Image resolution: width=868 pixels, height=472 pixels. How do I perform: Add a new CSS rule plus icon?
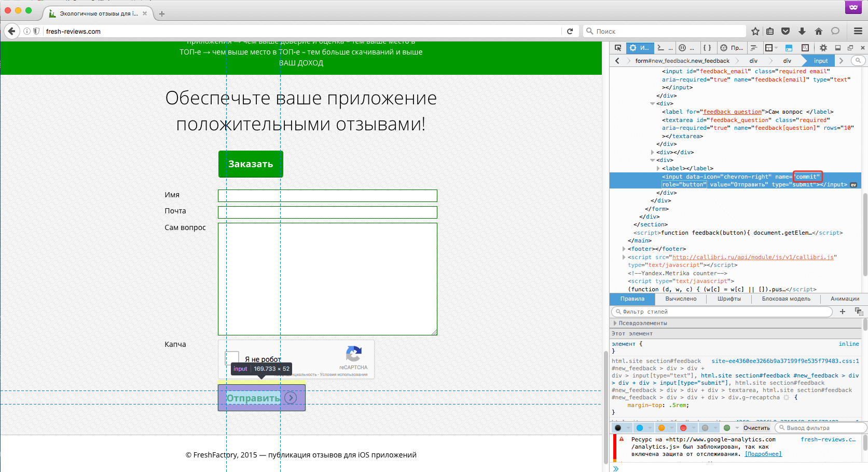coord(843,312)
